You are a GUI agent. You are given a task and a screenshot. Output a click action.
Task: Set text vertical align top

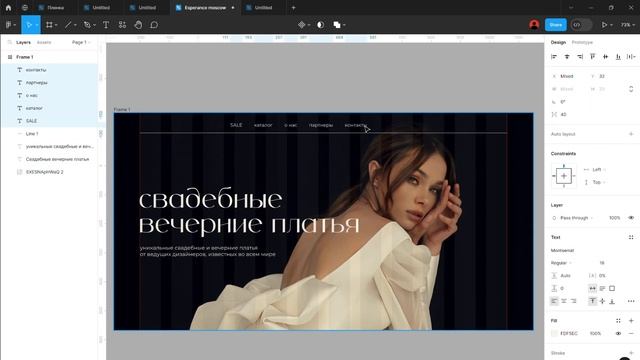click(593, 301)
